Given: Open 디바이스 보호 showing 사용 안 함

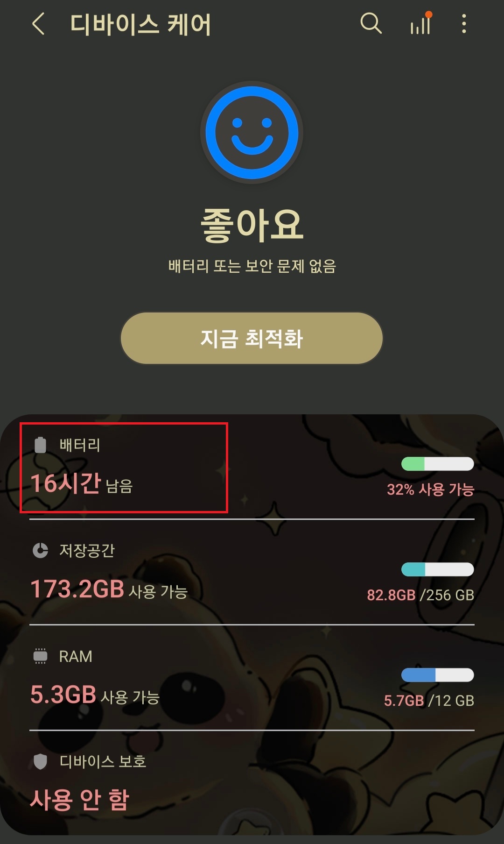Looking at the screenshot, I should 252,783.
